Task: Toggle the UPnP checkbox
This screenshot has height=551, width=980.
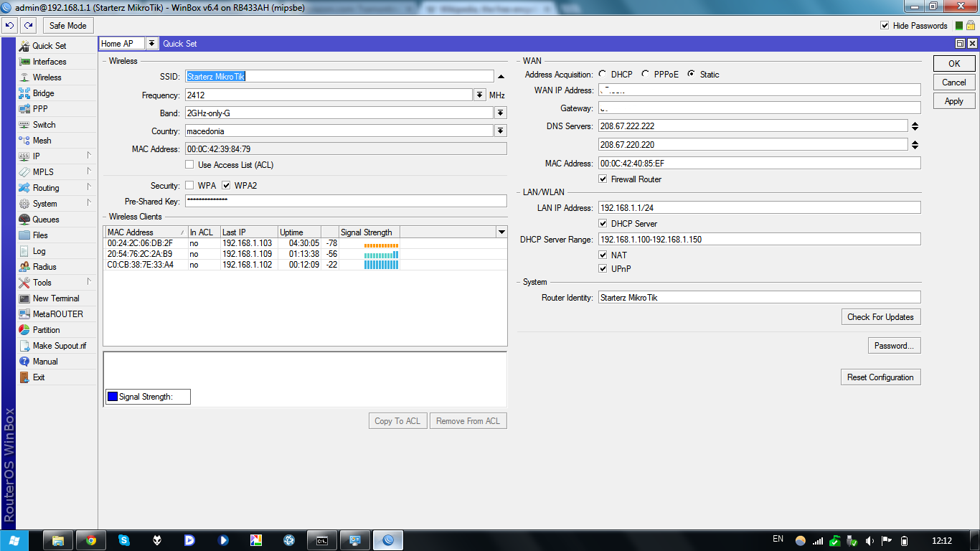Action: [x=603, y=269]
